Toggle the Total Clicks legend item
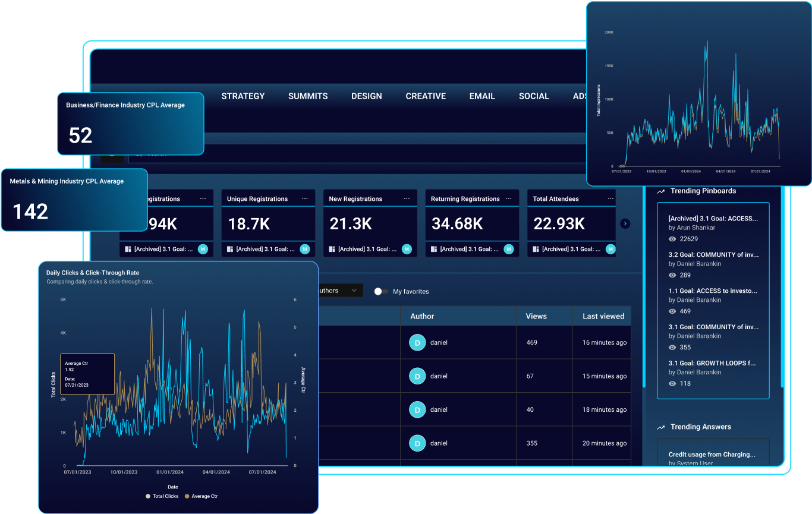Image resolution: width=812 pixels, height=514 pixels. click(x=162, y=496)
